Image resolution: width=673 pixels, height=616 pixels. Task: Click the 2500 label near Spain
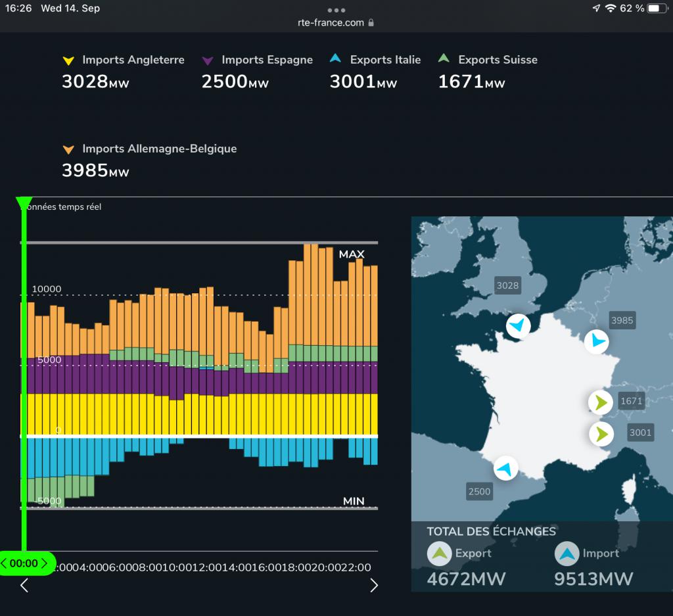479,491
